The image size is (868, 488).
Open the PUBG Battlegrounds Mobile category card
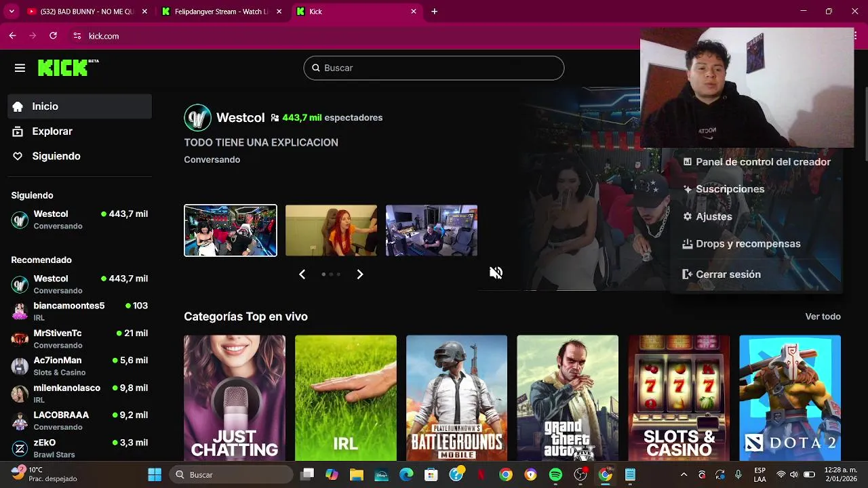(x=456, y=398)
